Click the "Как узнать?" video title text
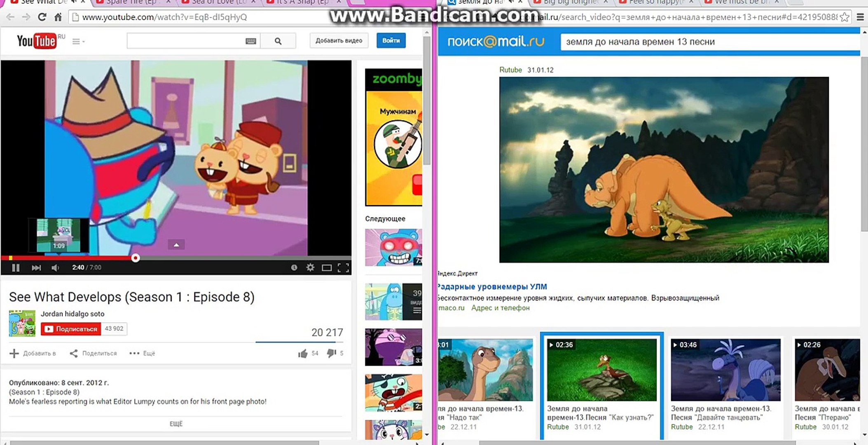The width and height of the screenshot is (868, 445). [x=600, y=413]
